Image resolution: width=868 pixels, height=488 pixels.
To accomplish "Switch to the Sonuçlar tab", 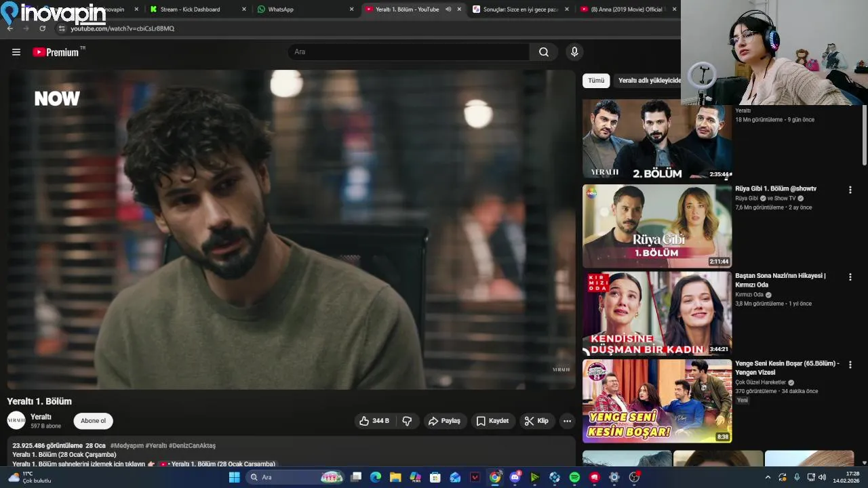I will coord(521,9).
